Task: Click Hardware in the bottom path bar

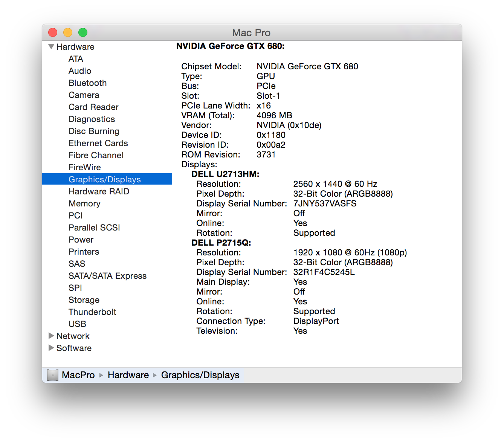Action: [128, 375]
